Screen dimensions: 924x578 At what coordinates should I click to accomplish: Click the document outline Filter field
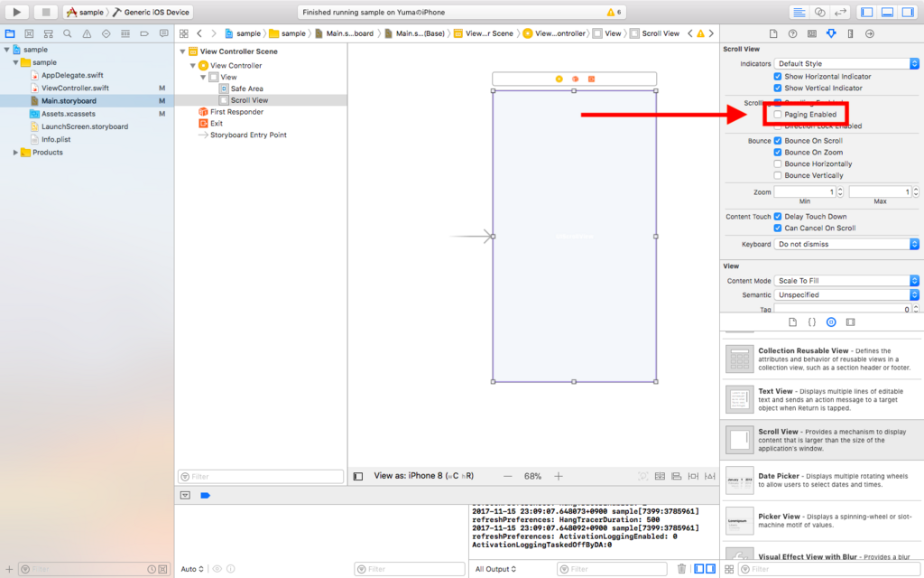click(x=261, y=477)
